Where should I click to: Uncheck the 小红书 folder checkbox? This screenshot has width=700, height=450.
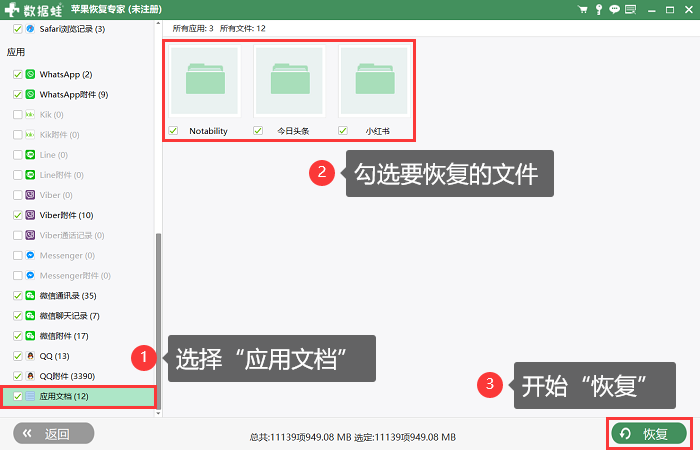click(x=343, y=130)
